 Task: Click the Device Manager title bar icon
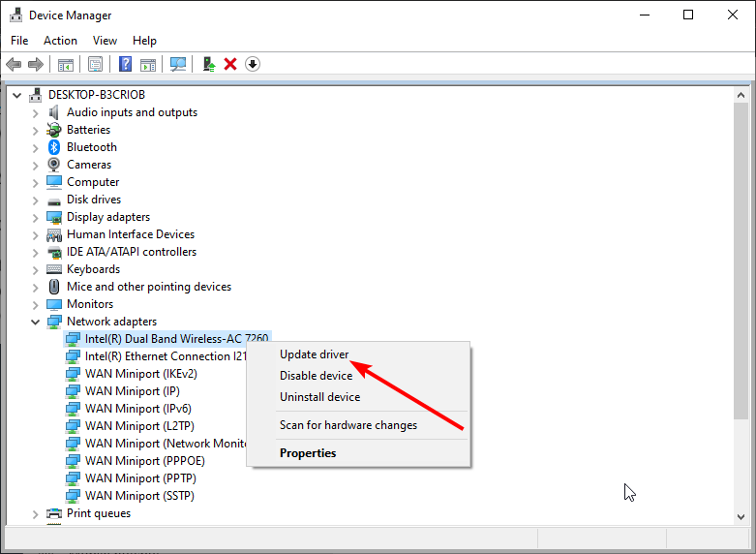click(x=15, y=15)
